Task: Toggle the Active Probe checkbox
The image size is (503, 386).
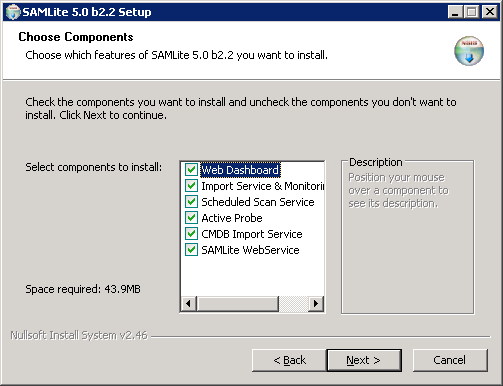Action: click(x=191, y=218)
